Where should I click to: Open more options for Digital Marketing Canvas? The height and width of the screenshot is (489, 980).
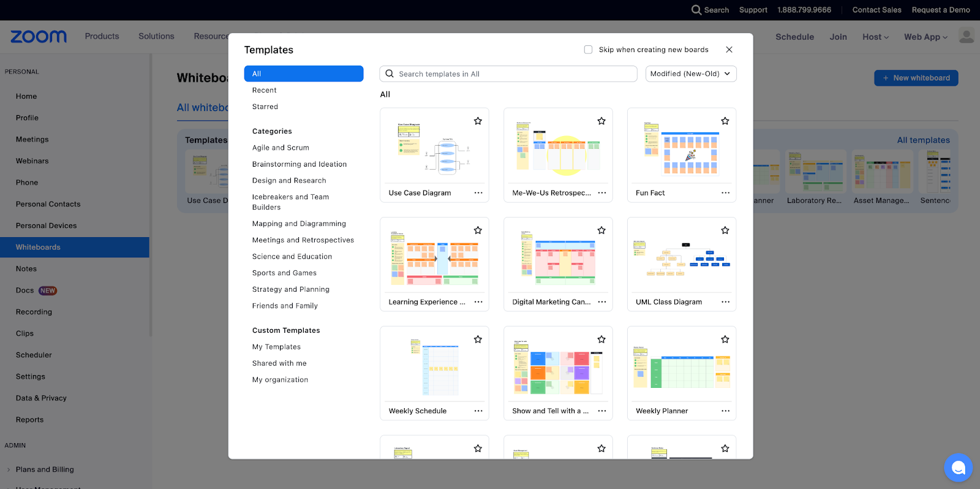(602, 301)
